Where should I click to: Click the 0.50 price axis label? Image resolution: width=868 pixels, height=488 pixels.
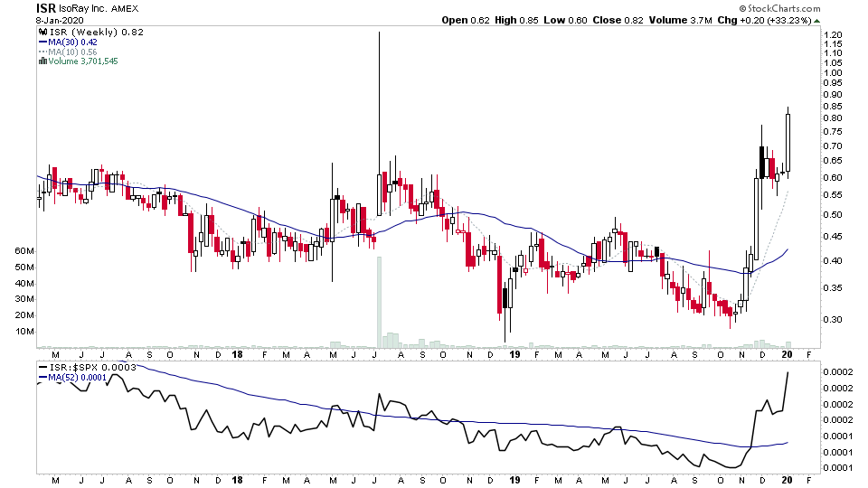pos(833,215)
